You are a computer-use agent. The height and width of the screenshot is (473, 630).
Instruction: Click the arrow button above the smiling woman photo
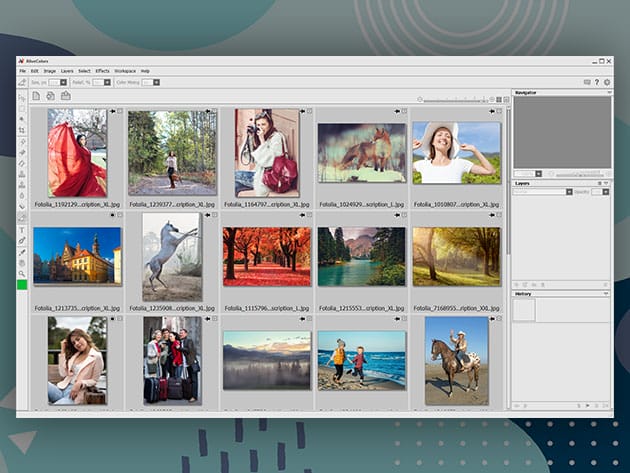coord(492,111)
